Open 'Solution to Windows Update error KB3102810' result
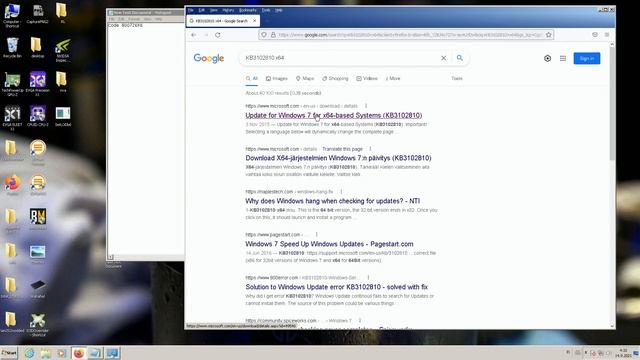The image size is (640, 360). coord(336,287)
